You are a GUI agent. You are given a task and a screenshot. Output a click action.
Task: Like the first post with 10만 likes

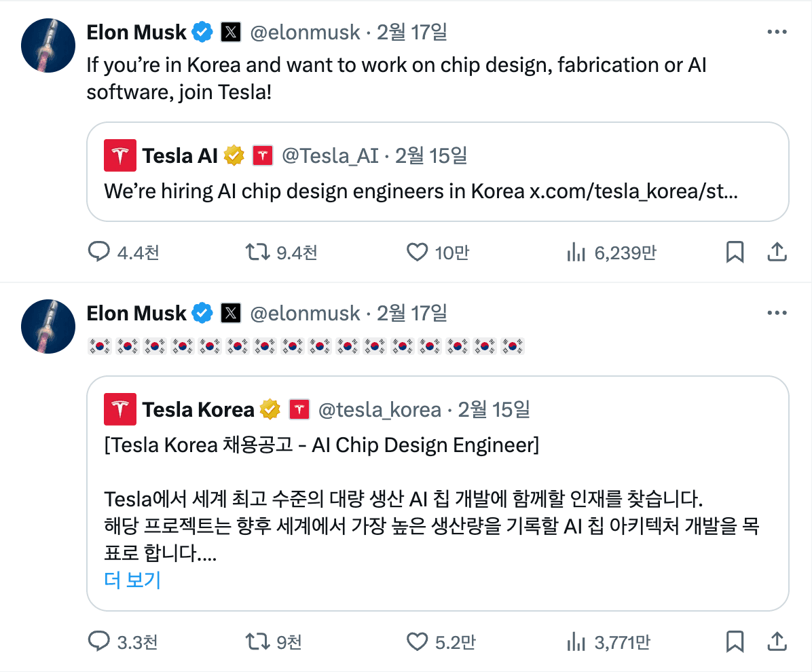(417, 253)
